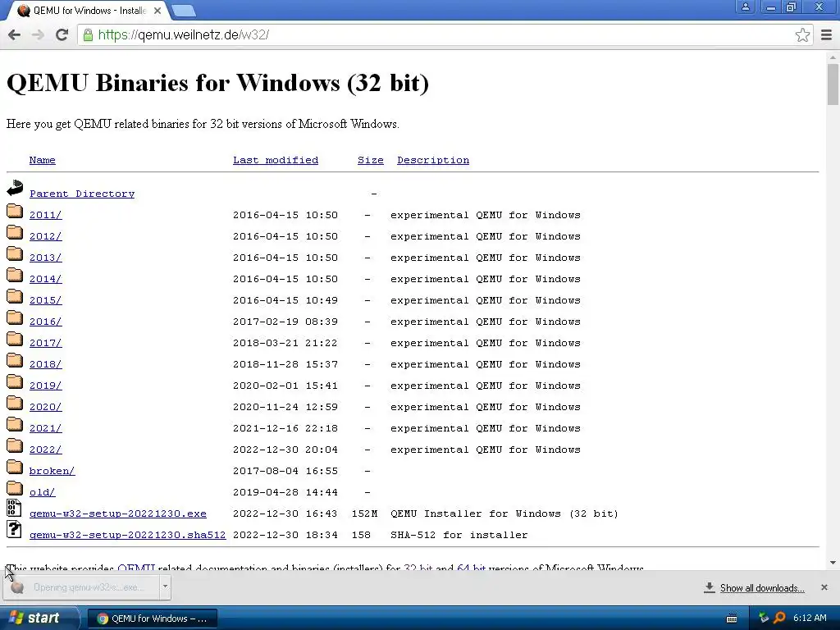Viewport: 840px width, 630px height.
Task: Open the 2022/ folder link
Action: click(x=46, y=450)
